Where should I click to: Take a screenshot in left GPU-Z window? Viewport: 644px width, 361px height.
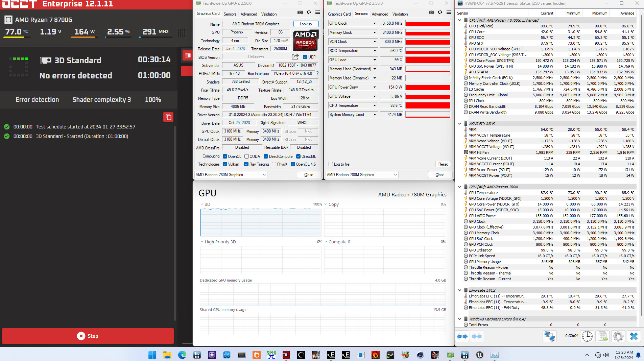300,13
